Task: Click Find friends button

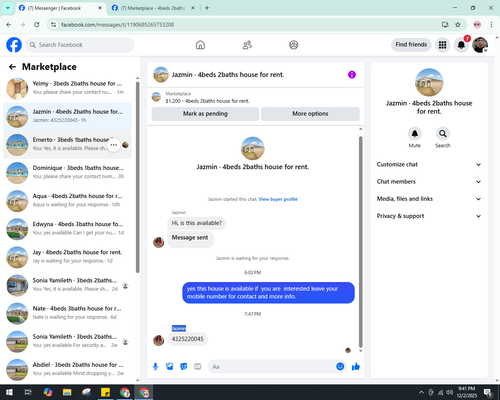Action: (x=411, y=45)
